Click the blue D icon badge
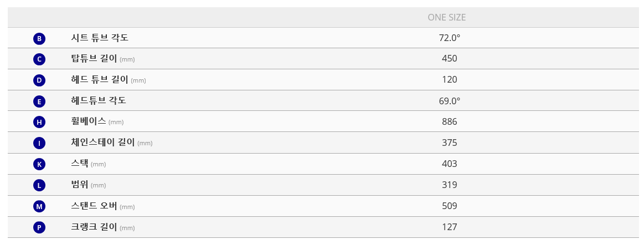This screenshot has width=644, height=244. [39, 80]
